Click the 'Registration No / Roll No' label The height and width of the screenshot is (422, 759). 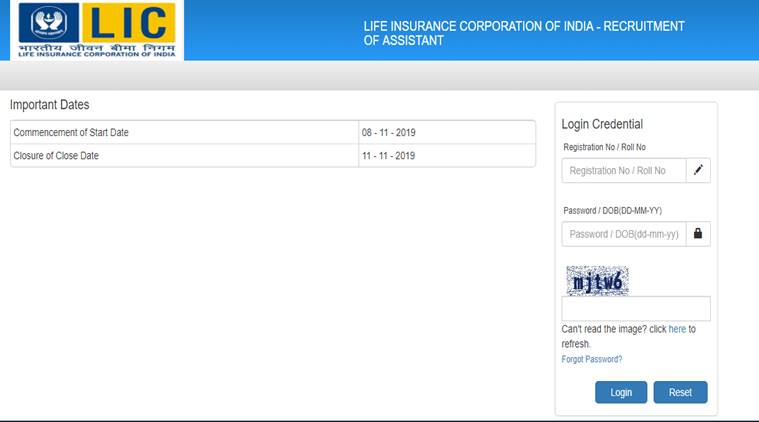(604, 147)
